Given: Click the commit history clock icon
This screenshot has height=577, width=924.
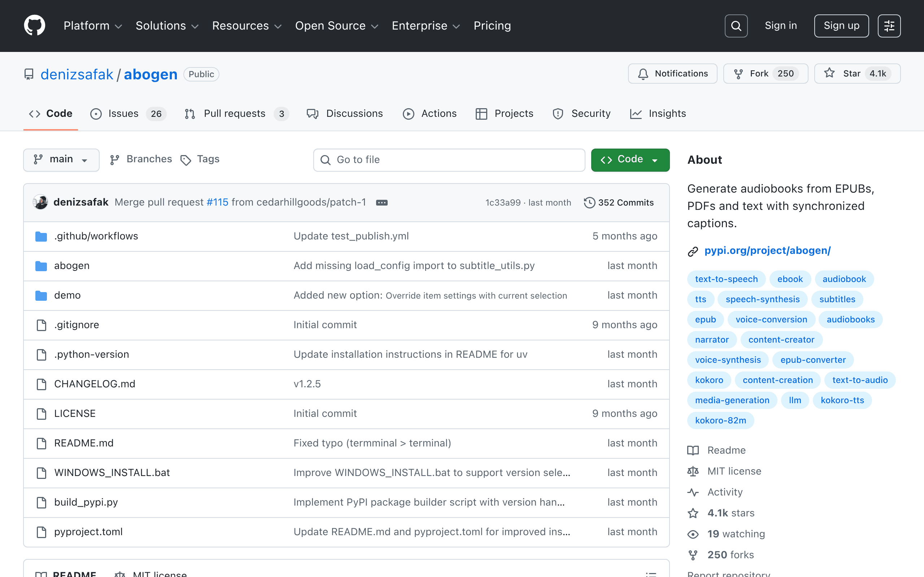Looking at the screenshot, I should click(x=589, y=203).
